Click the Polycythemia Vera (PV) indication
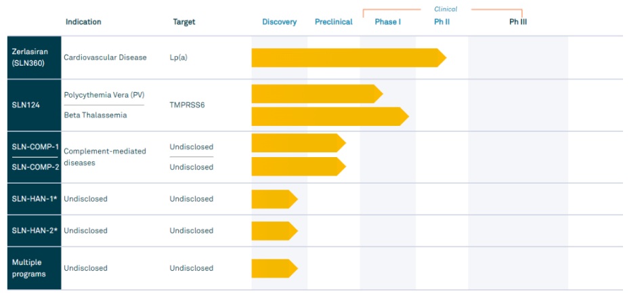This screenshot has height=300, width=644. (104, 95)
